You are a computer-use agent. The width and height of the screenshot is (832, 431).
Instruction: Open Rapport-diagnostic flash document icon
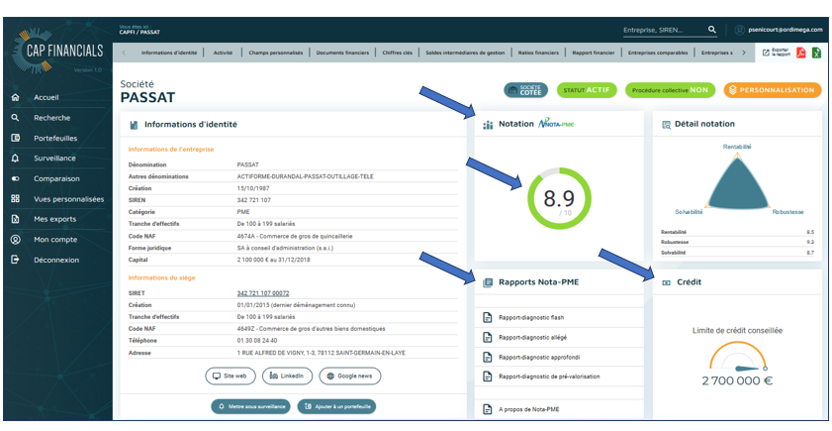point(487,317)
